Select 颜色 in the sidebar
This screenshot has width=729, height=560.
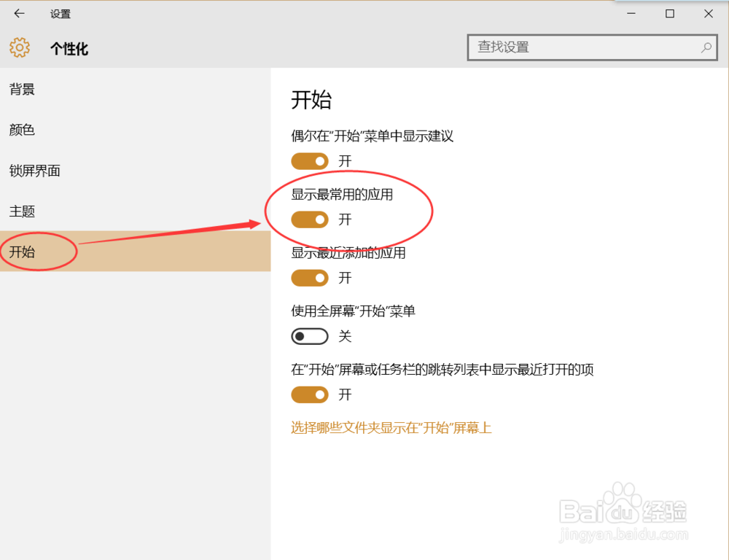pos(22,130)
